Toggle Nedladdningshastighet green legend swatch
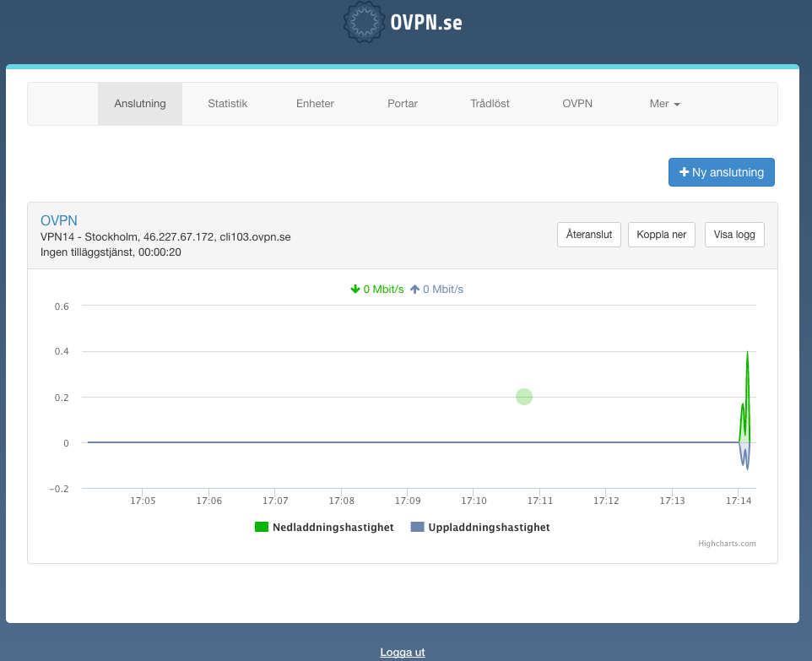This screenshot has width=812, height=661. tap(262, 527)
